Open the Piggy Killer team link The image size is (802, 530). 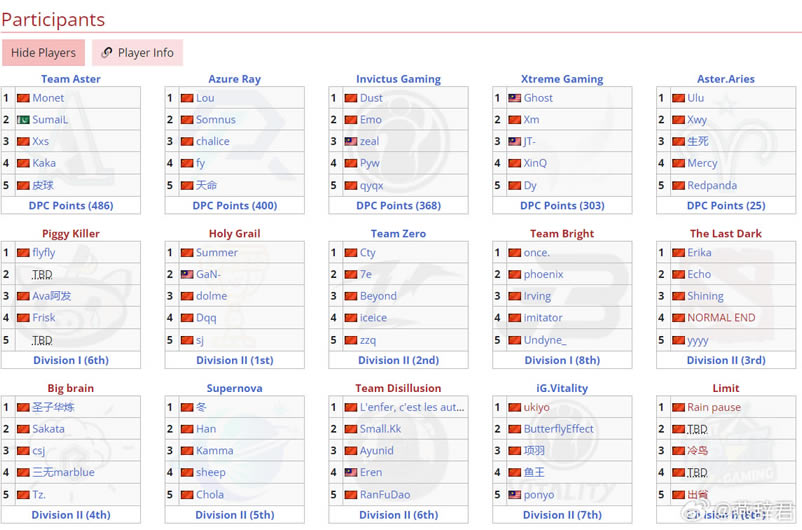pos(70,234)
